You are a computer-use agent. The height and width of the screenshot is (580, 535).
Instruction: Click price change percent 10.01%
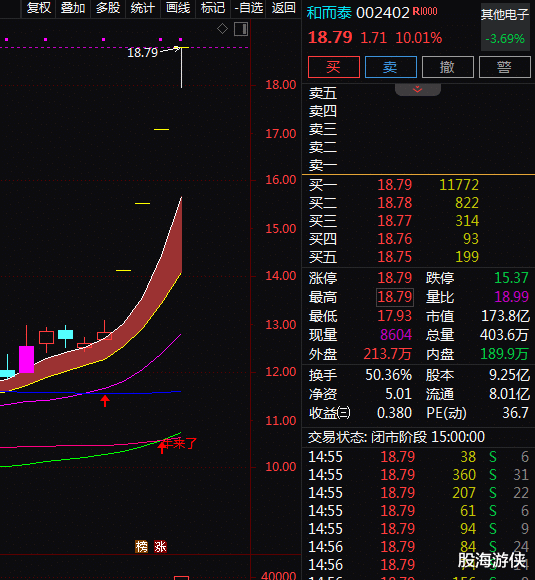click(419, 38)
